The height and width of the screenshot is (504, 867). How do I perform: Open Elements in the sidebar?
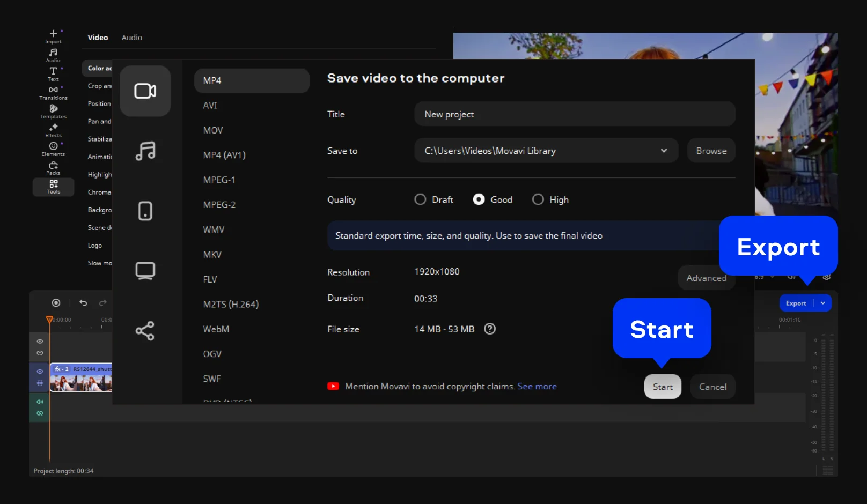[53, 149]
